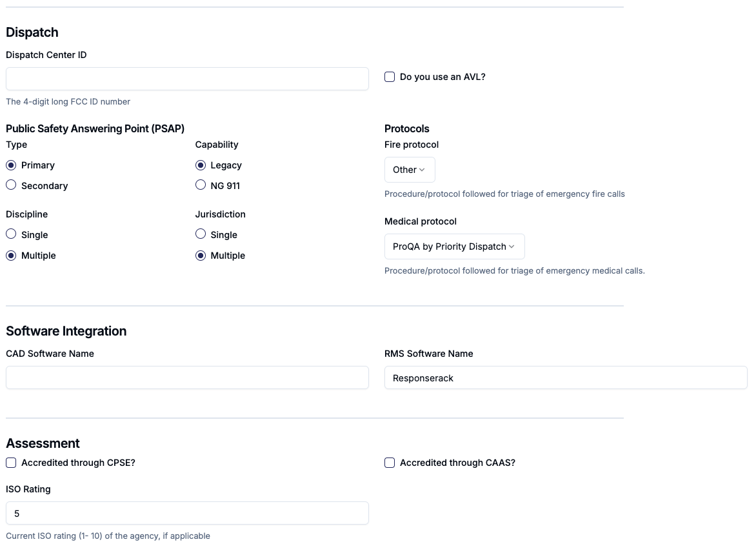Screen dimensions: 756x553
Task: Select Legacy capability radio button
Action: click(201, 165)
